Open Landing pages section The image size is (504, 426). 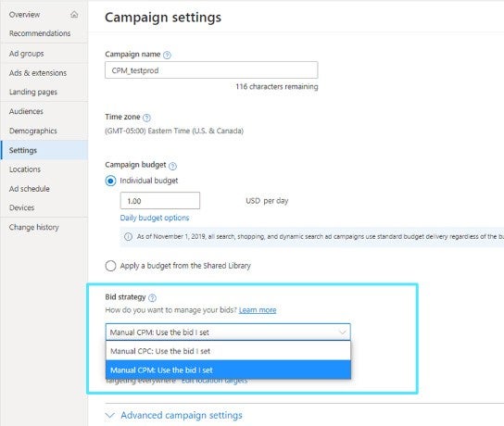[x=33, y=92]
